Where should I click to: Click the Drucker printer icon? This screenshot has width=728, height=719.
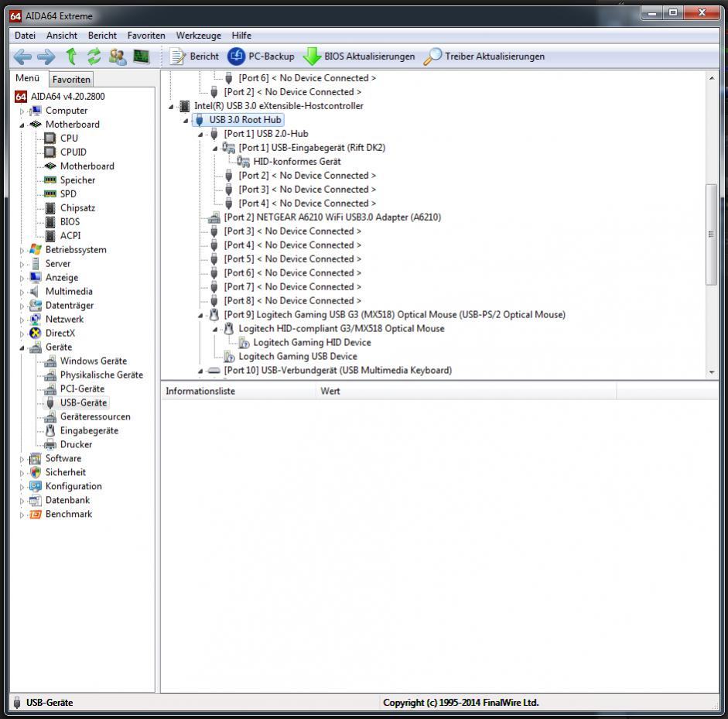pos(50,444)
